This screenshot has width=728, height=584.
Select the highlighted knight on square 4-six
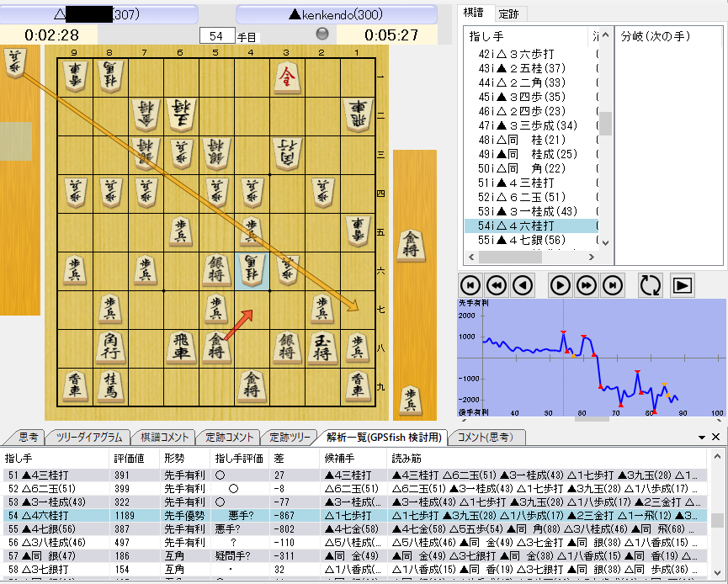click(x=252, y=272)
